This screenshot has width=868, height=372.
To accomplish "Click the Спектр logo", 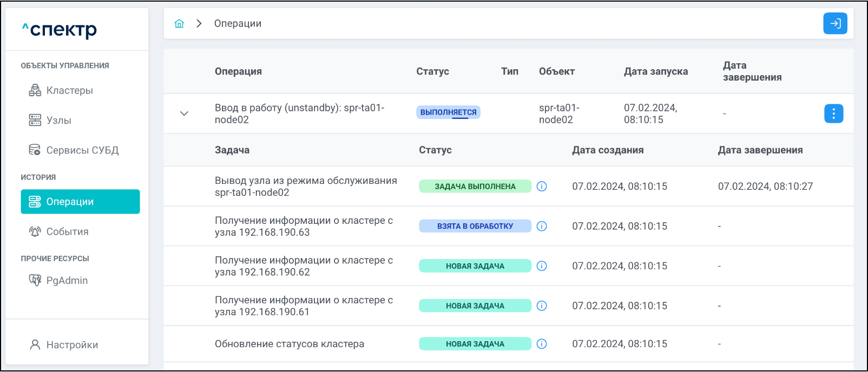I will 60,30.
